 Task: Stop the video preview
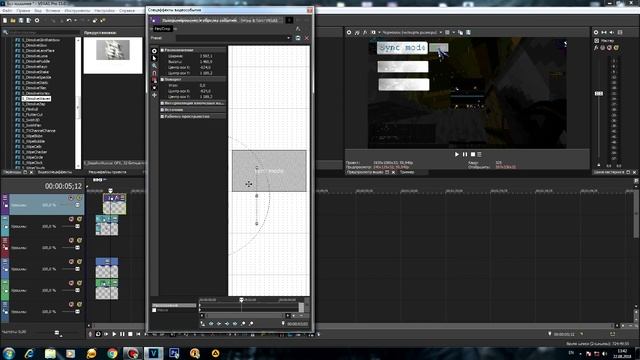click(473, 154)
